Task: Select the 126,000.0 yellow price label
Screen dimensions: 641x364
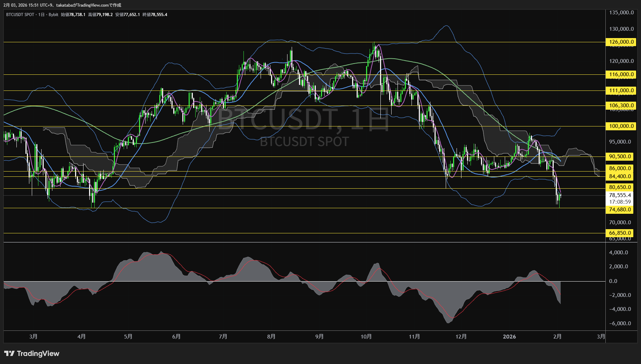Action: click(620, 42)
